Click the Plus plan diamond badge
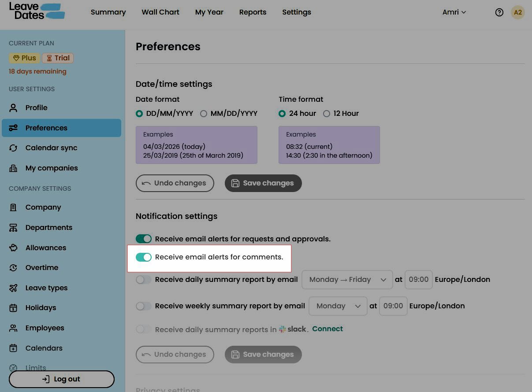Screen dimensions: 532x392 24,58
